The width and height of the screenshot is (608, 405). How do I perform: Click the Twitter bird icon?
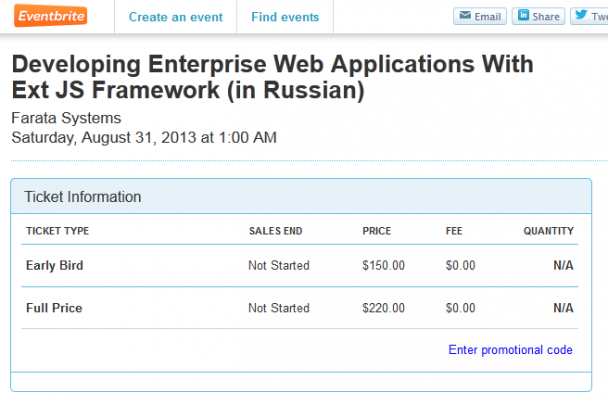(x=581, y=15)
